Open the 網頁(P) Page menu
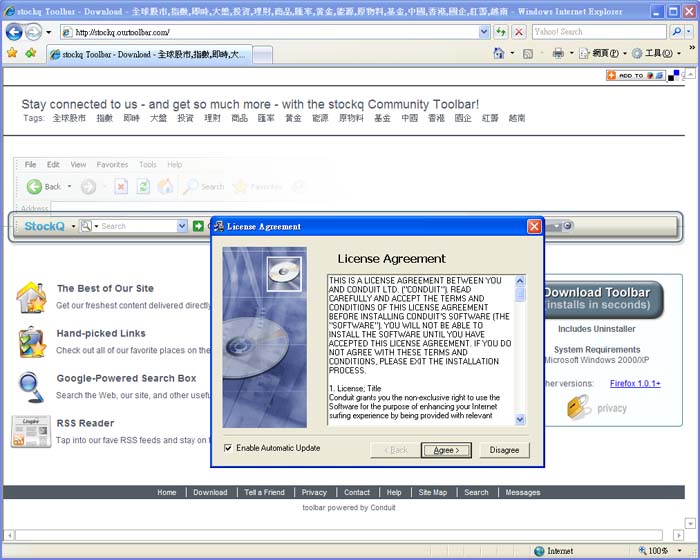 point(603,54)
